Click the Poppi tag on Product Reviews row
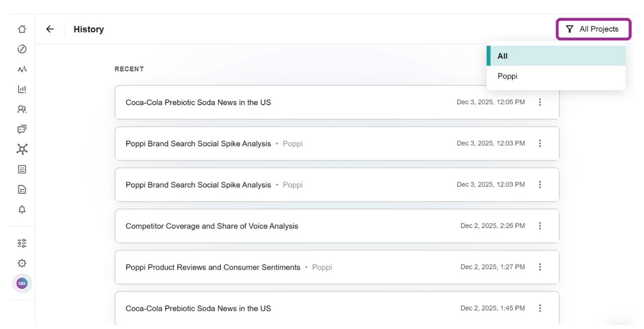Image resolution: width=644 pixels, height=329 pixels. pos(322,267)
